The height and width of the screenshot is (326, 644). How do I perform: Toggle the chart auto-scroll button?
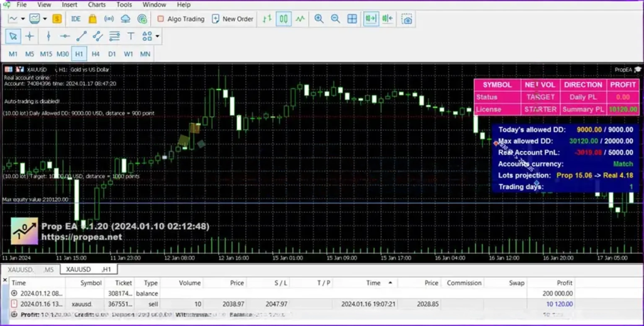(371, 19)
